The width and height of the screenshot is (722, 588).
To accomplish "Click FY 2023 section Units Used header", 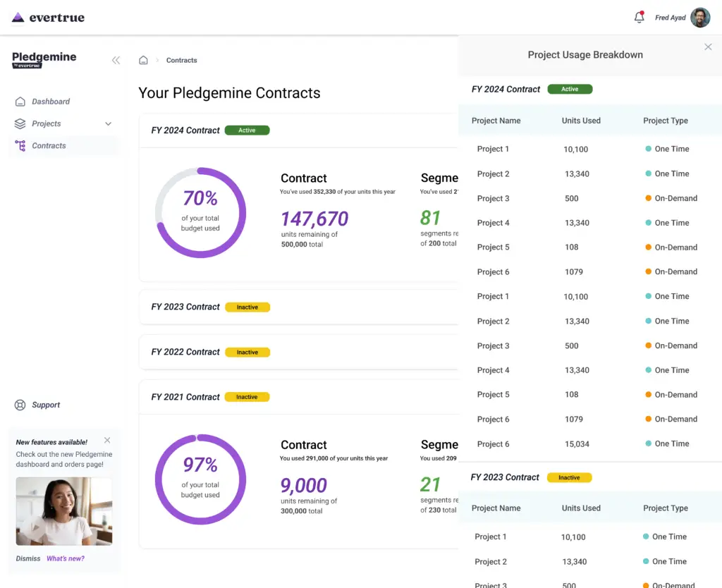I will coord(581,508).
